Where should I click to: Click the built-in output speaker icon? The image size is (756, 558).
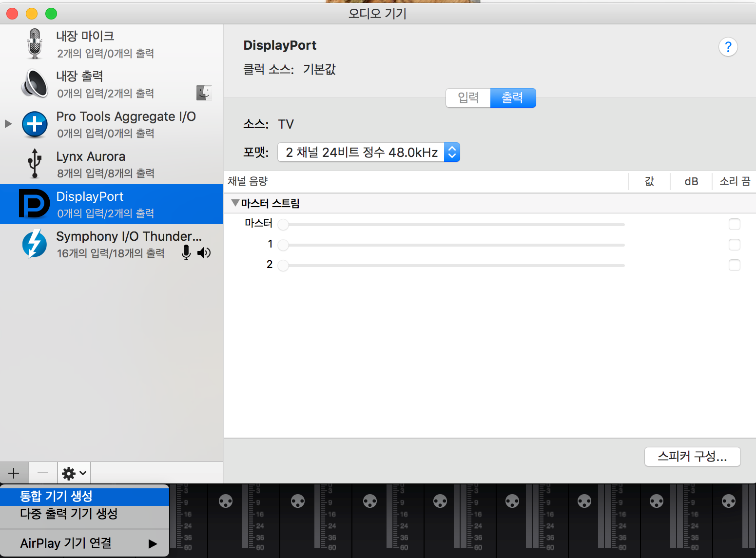[x=35, y=84]
